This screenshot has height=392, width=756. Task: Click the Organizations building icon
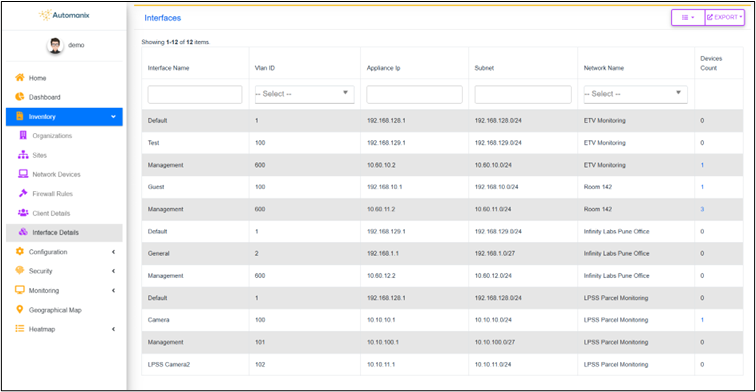(x=23, y=135)
